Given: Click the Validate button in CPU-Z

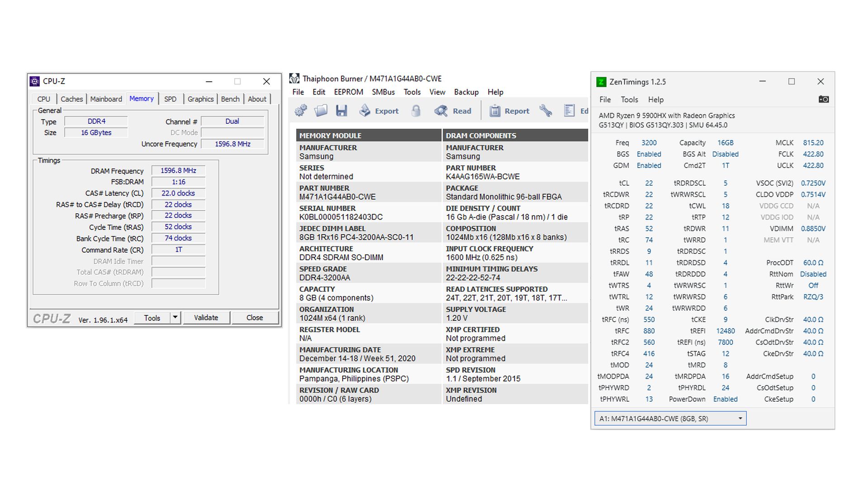Looking at the screenshot, I should click(206, 318).
